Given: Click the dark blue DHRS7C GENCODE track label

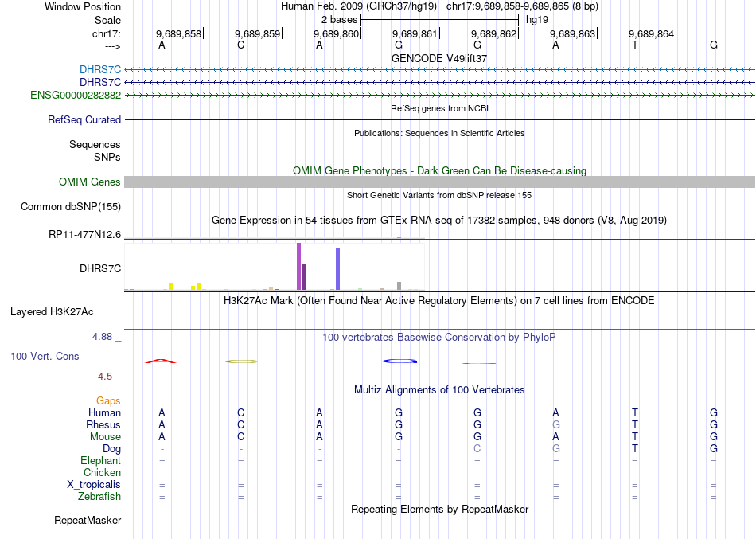Looking at the screenshot, I should 100,83.
